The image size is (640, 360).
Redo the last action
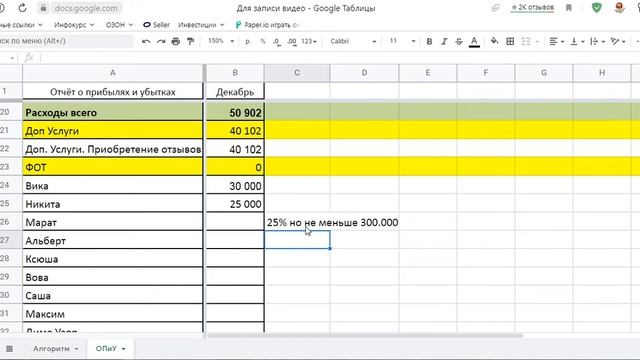[161, 41]
